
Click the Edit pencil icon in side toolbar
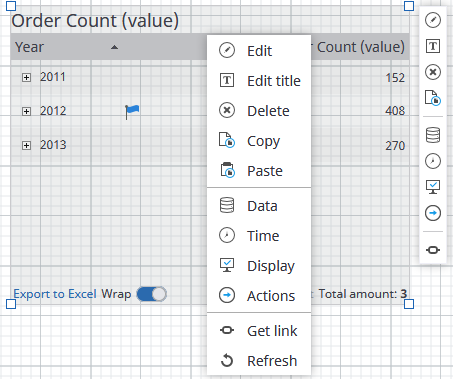[433, 20]
